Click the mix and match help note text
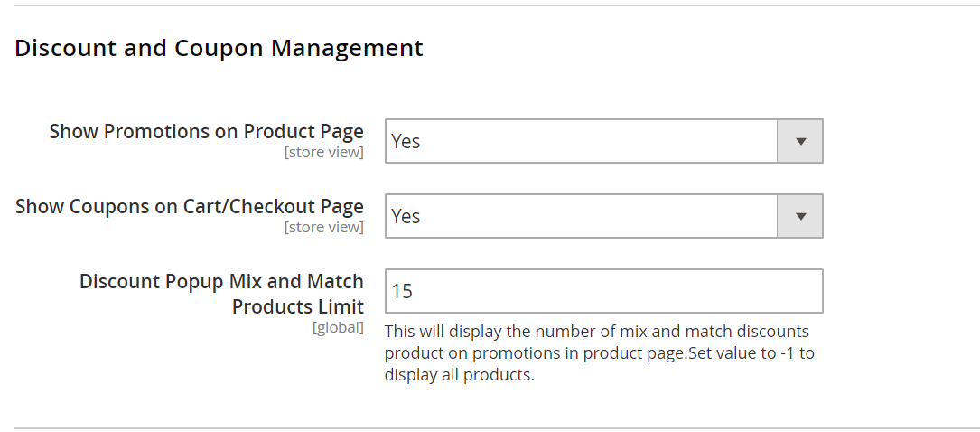980x432 pixels. (x=596, y=332)
